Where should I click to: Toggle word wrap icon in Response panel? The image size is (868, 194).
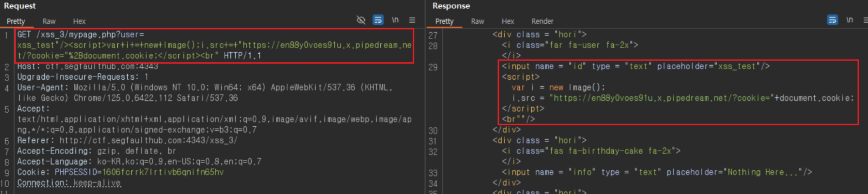click(x=832, y=20)
